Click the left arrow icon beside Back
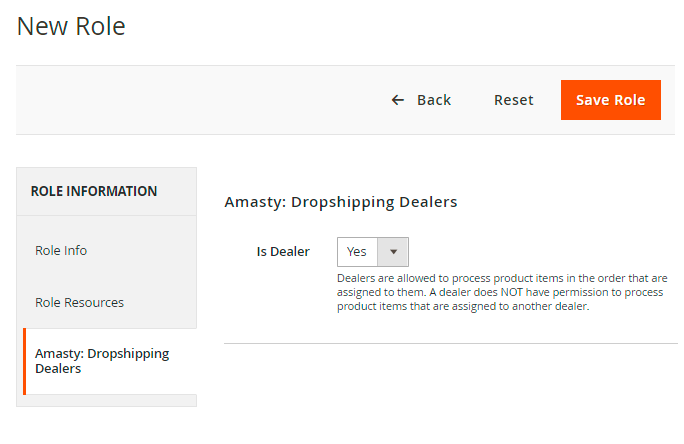Viewport: 684px width, 444px height. pyautogui.click(x=398, y=100)
